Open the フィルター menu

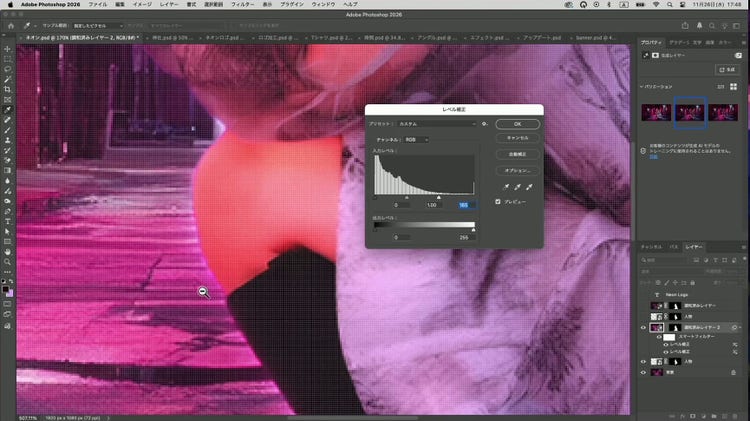(x=269, y=5)
